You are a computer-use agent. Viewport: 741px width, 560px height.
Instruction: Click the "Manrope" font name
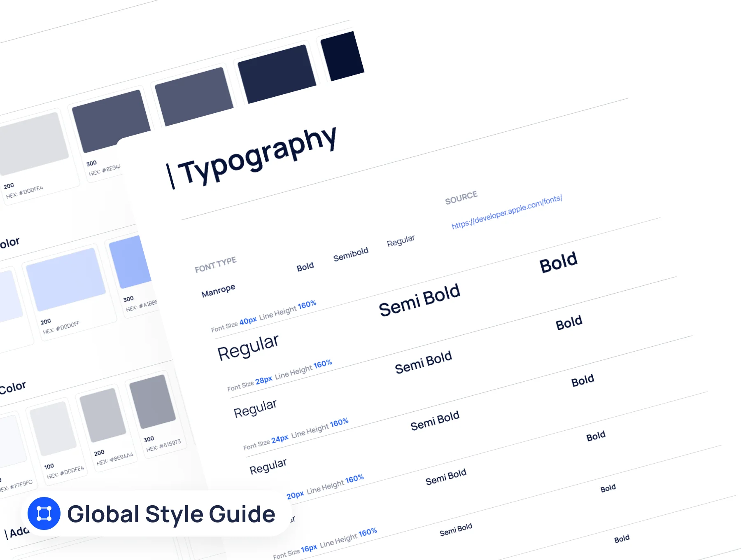point(218,290)
